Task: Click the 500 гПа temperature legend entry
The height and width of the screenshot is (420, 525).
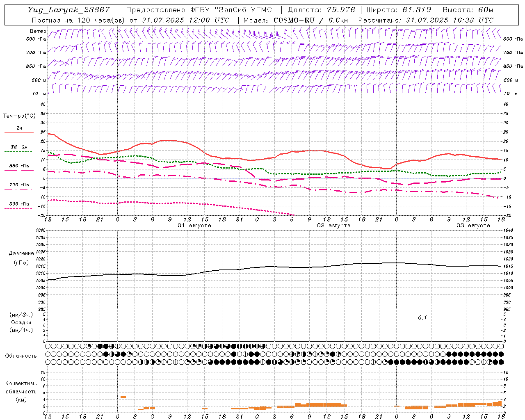Action: point(19,204)
